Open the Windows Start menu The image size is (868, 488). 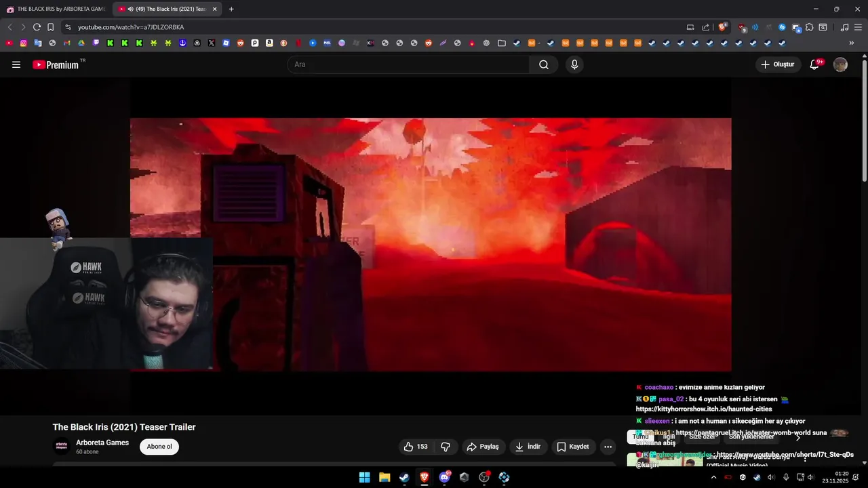click(364, 477)
